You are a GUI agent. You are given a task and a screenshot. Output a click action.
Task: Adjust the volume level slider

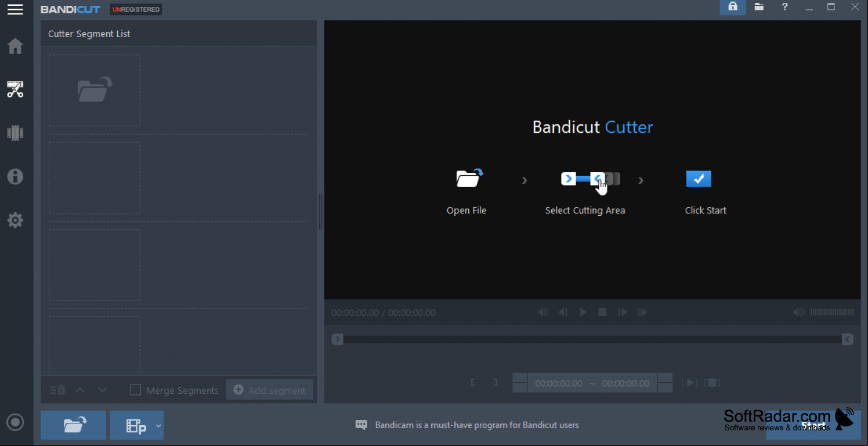(832, 312)
